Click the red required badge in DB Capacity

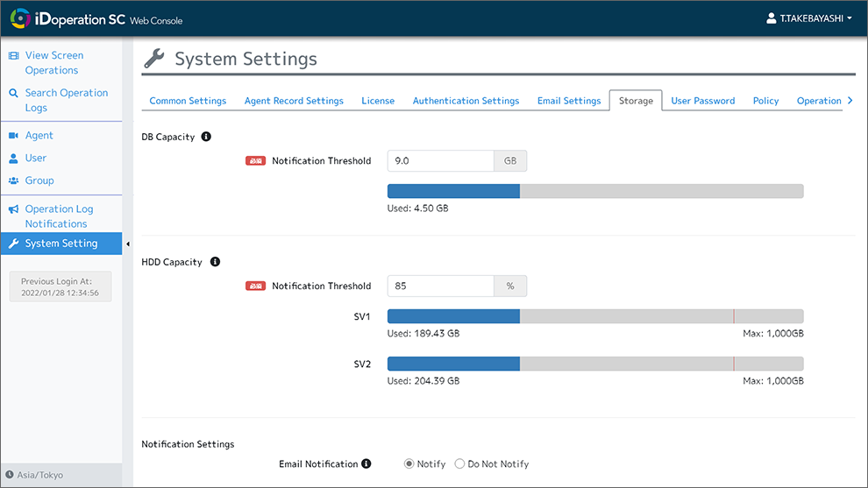(256, 161)
